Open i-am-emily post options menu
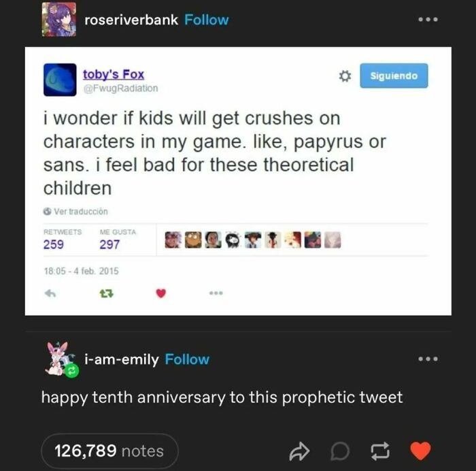The image size is (476, 471). click(428, 359)
